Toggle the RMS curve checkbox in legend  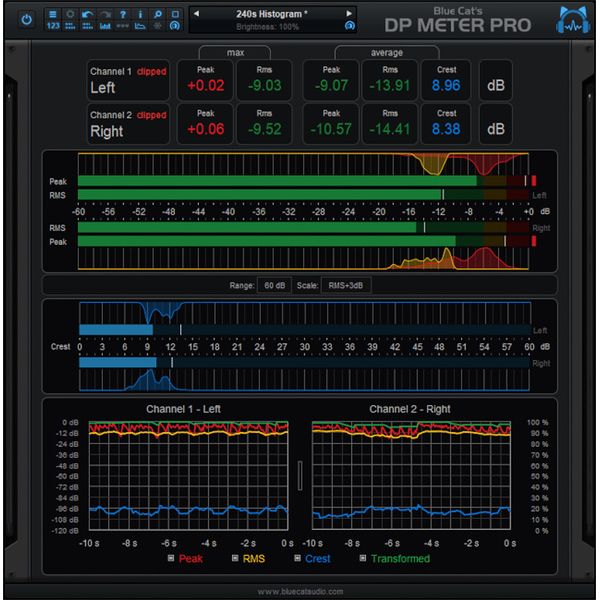235,558
